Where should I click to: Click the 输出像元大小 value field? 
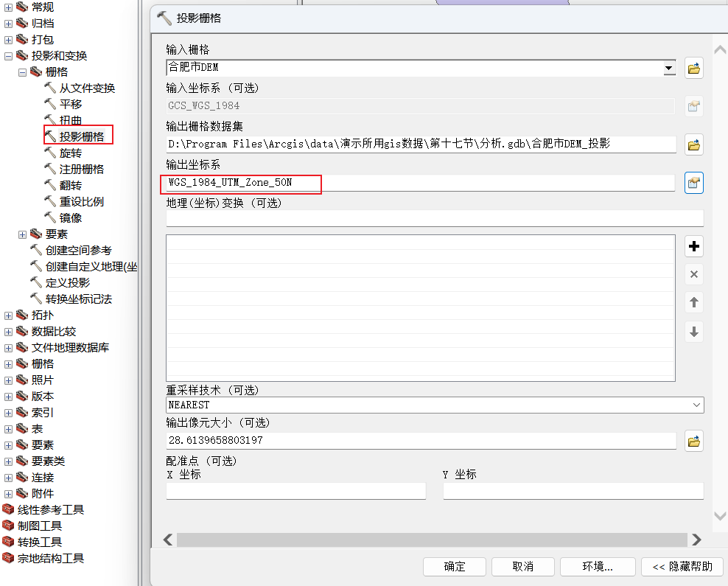[x=421, y=440]
